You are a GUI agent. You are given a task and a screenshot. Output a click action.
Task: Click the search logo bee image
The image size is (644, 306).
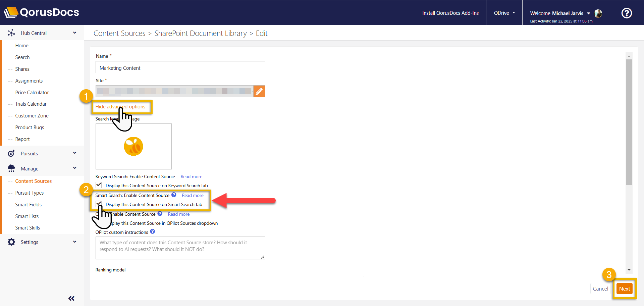[133, 146]
